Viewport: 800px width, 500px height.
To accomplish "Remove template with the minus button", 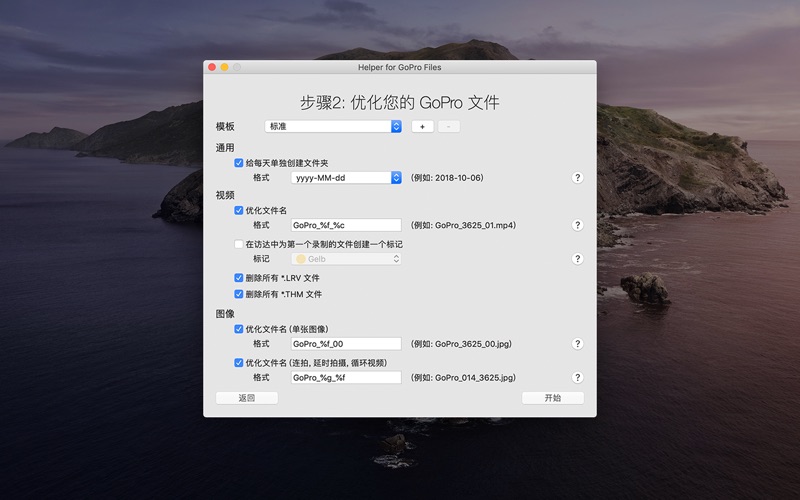I will 448,127.
